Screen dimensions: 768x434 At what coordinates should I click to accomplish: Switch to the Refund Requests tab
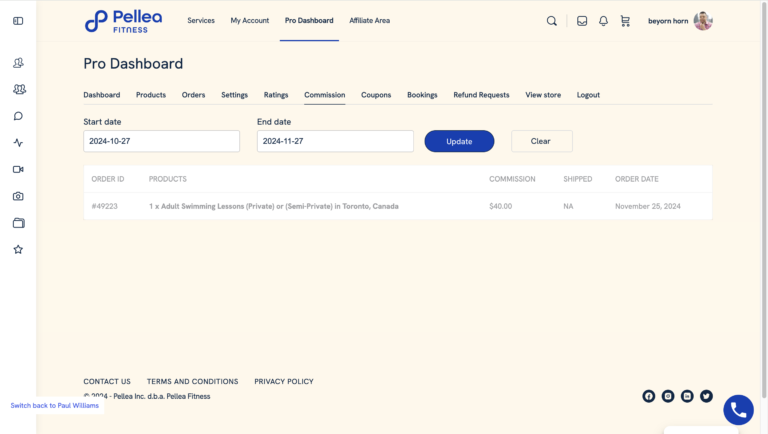click(481, 95)
